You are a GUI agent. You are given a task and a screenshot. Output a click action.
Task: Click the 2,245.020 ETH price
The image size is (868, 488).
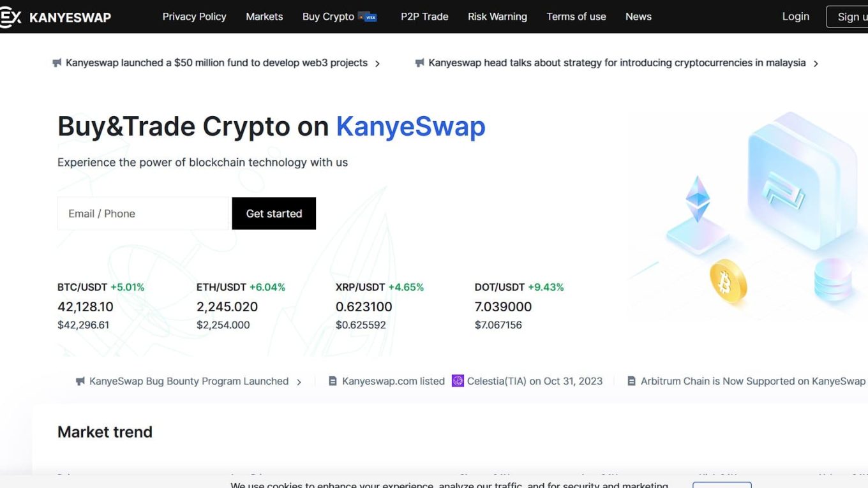click(x=227, y=307)
